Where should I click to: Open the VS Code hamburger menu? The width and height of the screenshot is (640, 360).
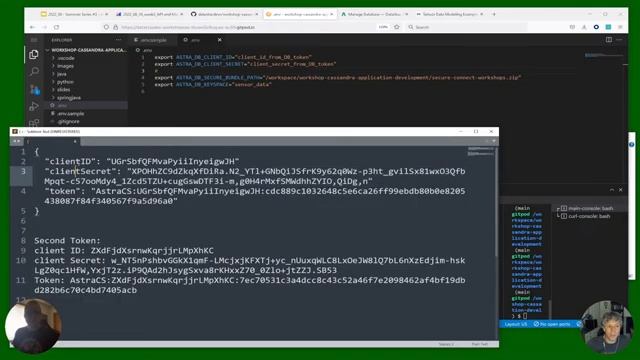(x=34, y=40)
